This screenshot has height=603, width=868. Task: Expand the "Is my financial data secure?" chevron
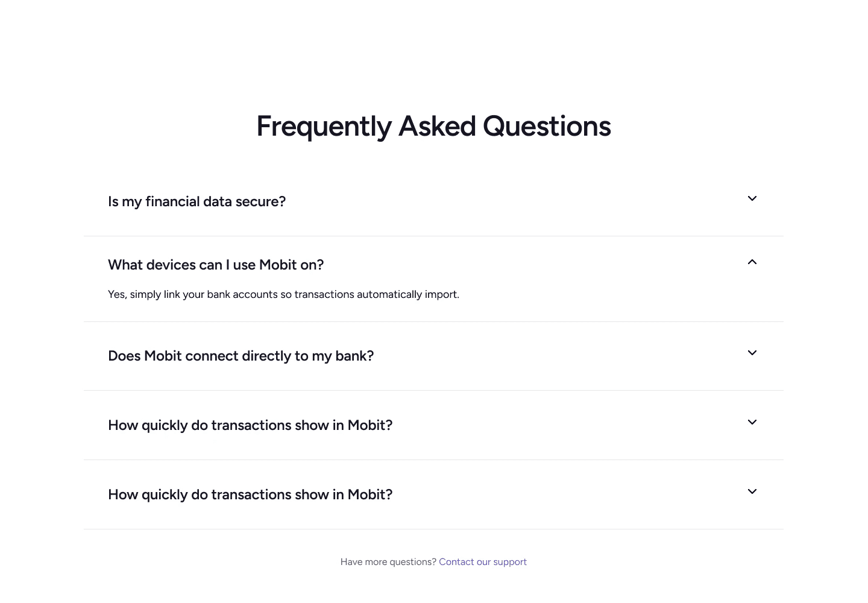(x=752, y=198)
